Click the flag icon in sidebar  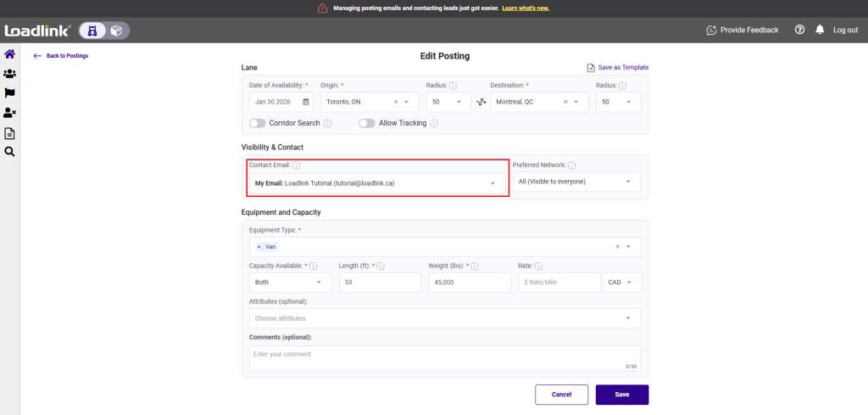[10, 93]
